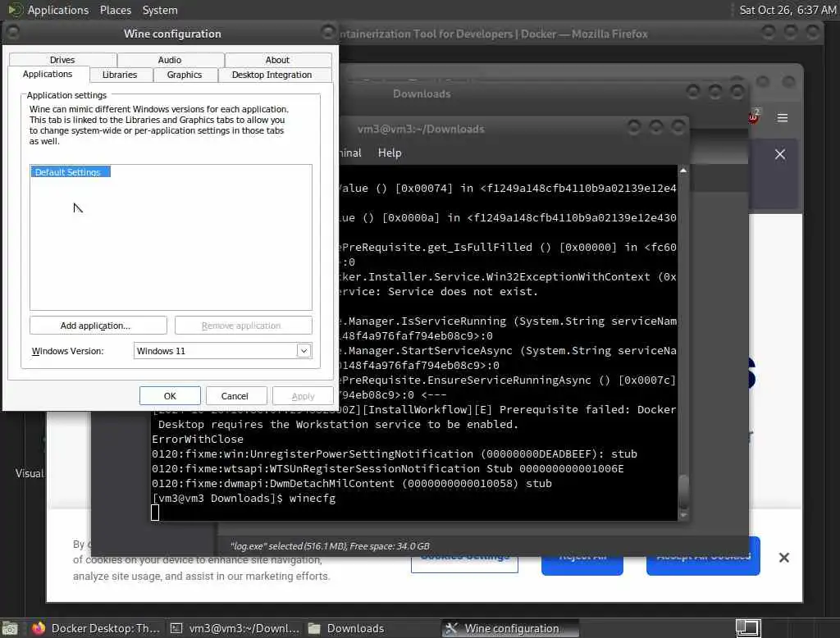Image resolution: width=840 pixels, height=638 pixels.
Task: Click the Wine configuration taskbar item
Action: (510, 628)
